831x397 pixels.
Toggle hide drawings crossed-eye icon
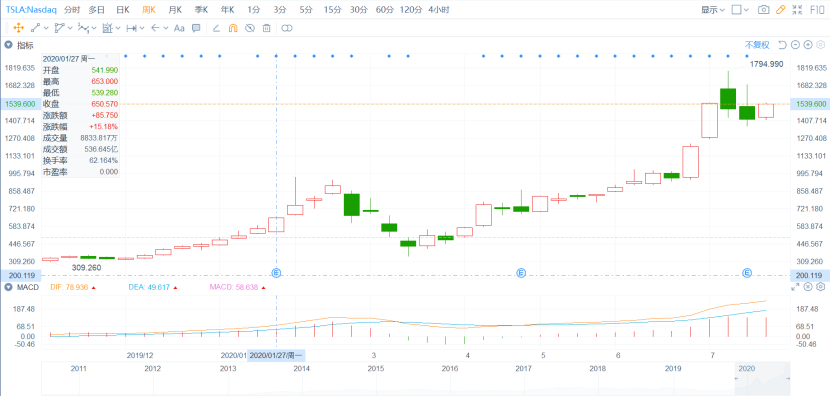[x=250, y=28]
